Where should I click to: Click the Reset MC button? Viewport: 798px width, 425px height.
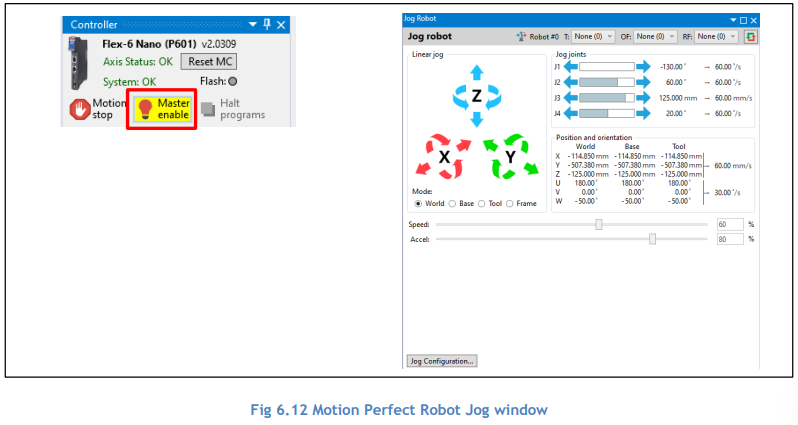click(209, 62)
